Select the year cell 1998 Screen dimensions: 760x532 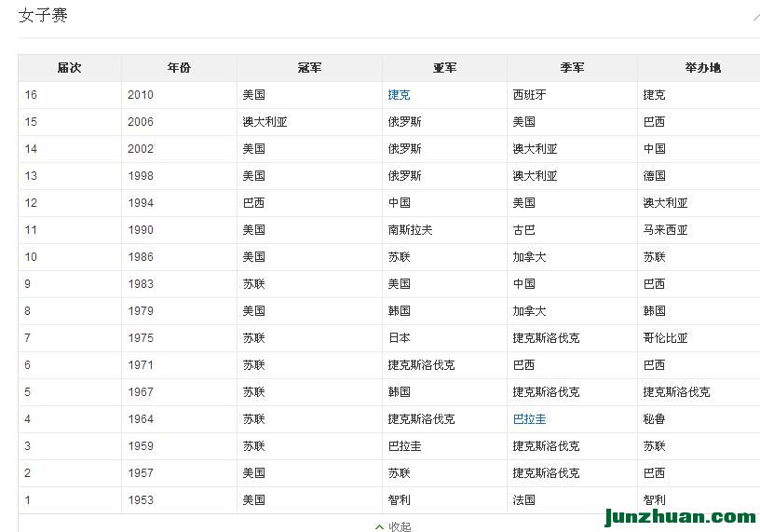click(x=141, y=176)
